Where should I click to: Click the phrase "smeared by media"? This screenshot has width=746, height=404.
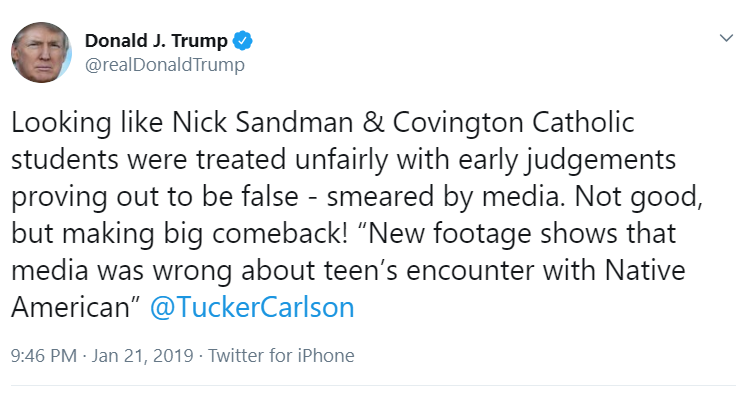(443, 197)
